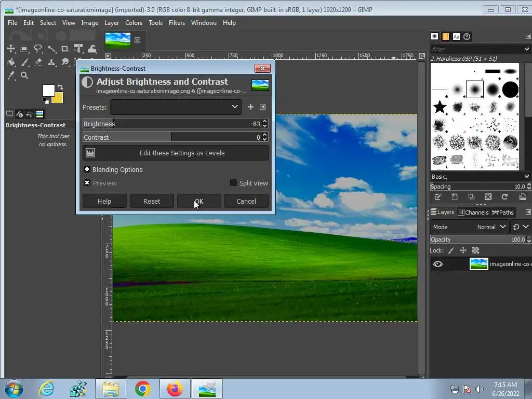The width and height of the screenshot is (532, 399).
Task: Click Help button in dialog
Action: point(104,201)
